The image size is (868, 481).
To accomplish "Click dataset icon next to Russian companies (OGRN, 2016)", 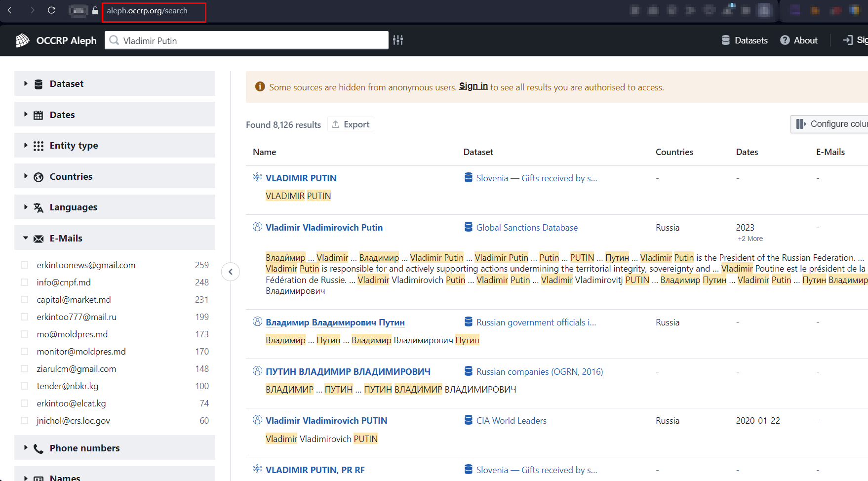I will tap(469, 371).
